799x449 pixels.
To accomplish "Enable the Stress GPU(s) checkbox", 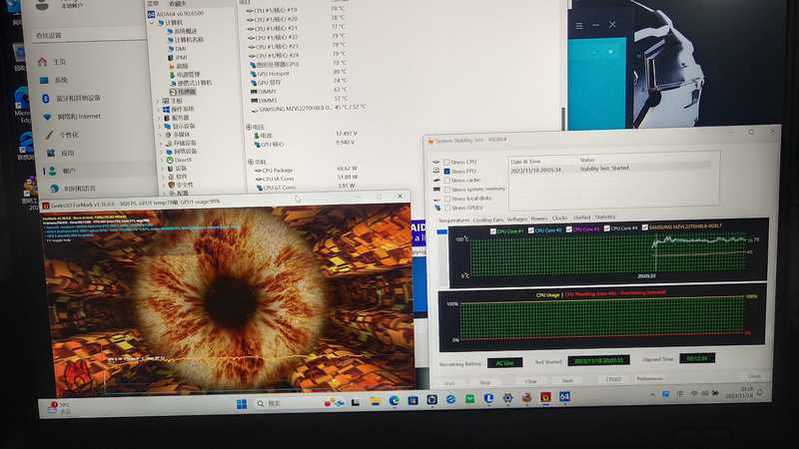I will pyautogui.click(x=447, y=208).
